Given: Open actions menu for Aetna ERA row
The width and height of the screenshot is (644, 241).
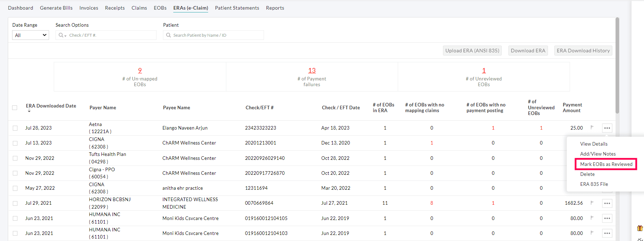Looking at the screenshot, I should [607, 128].
